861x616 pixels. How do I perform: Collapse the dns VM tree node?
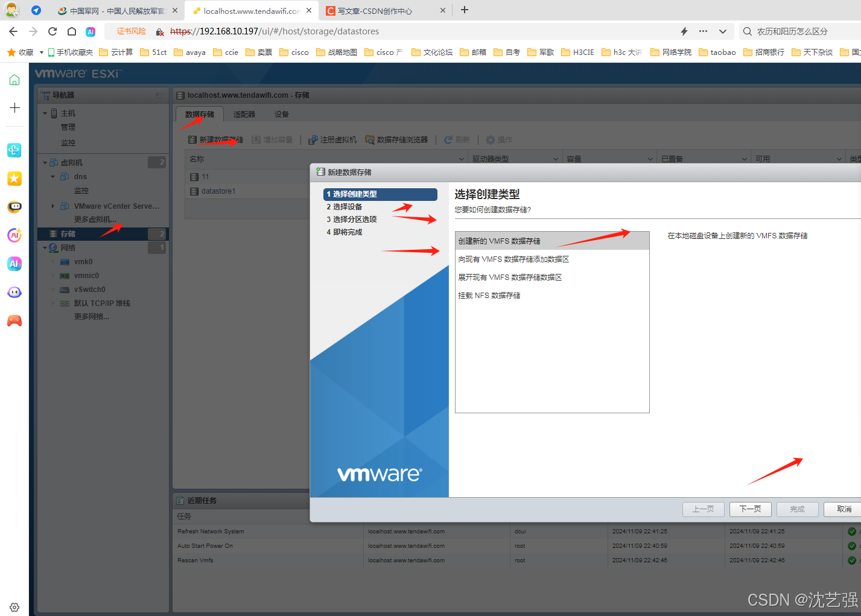pos(52,177)
